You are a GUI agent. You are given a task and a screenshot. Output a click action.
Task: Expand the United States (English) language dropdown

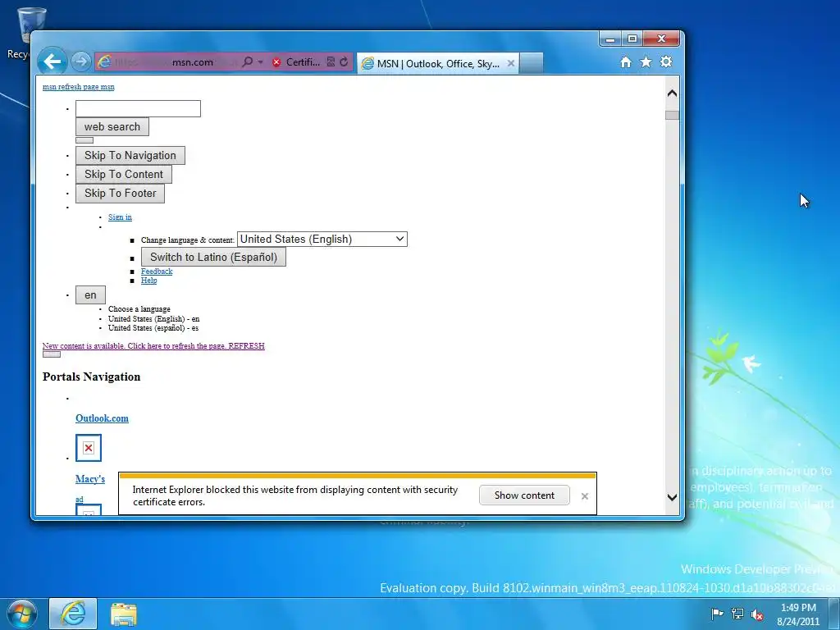pyautogui.click(x=322, y=239)
